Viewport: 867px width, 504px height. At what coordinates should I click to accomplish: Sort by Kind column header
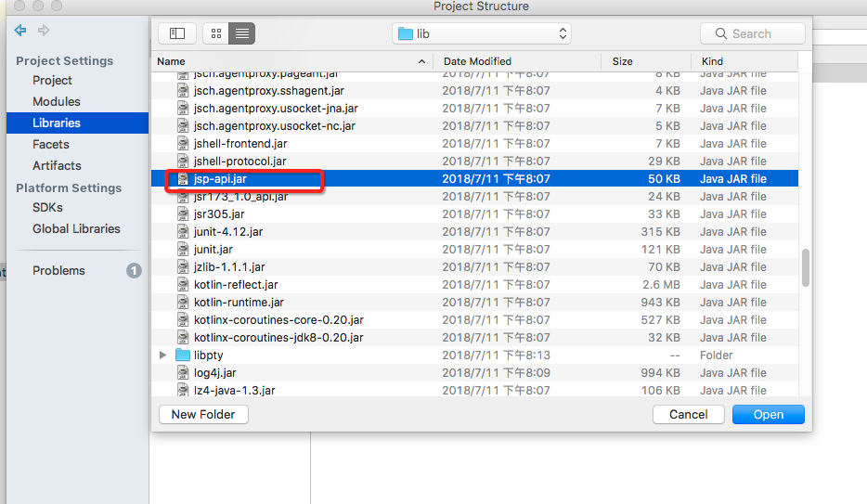tap(744, 61)
